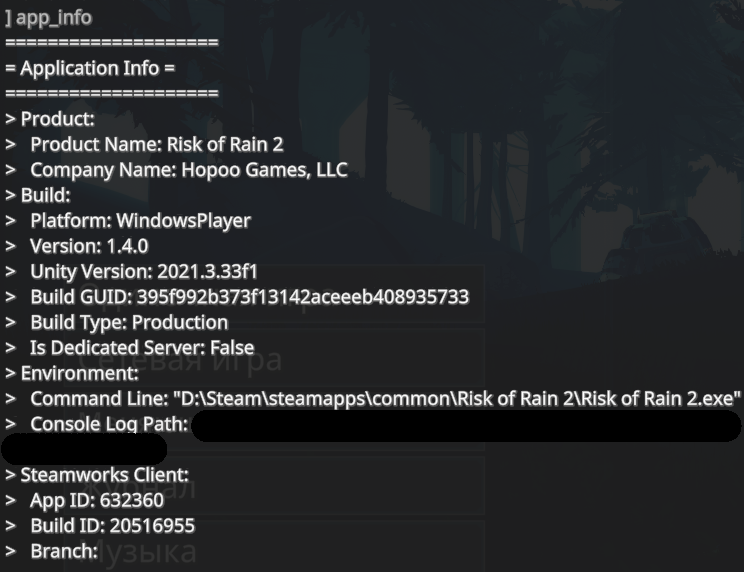This screenshot has height=572, width=744.
Task: Open the Музыка menu button
Action: pos(274,546)
